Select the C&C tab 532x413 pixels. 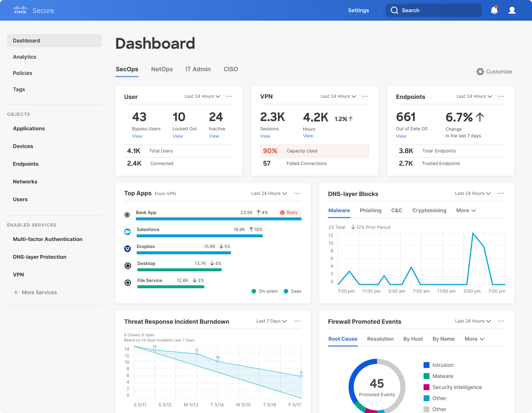tap(397, 210)
